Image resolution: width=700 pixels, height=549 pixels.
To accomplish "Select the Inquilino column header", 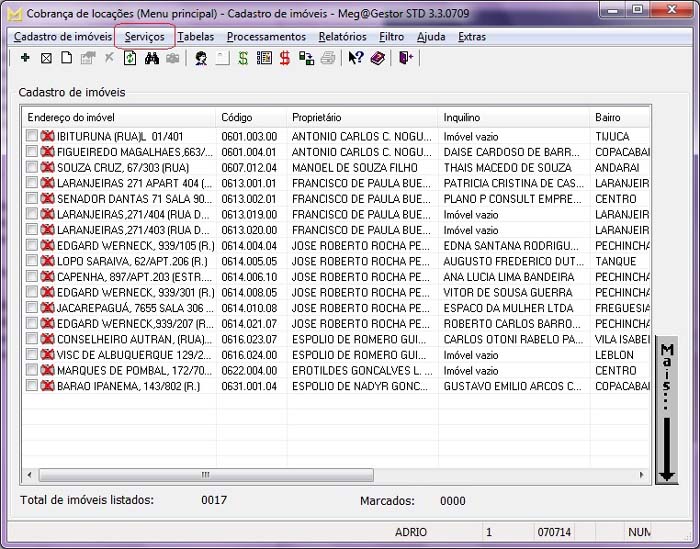I will [x=462, y=117].
